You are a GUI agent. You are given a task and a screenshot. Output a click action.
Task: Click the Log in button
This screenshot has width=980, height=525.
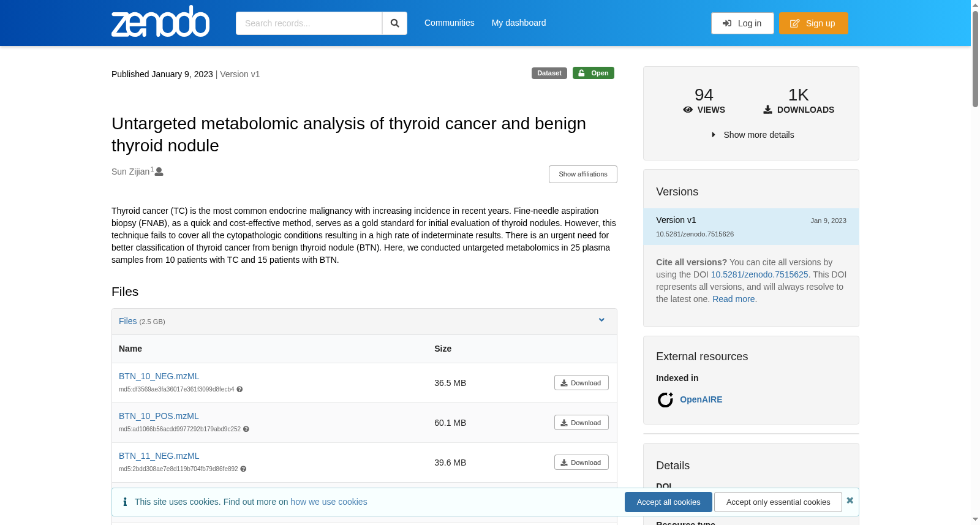tap(742, 23)
